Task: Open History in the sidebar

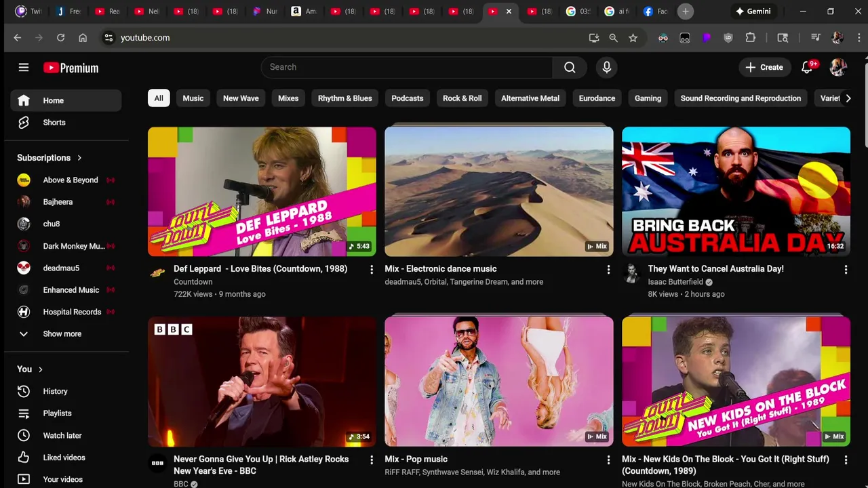Action: [x=66, y=391]
